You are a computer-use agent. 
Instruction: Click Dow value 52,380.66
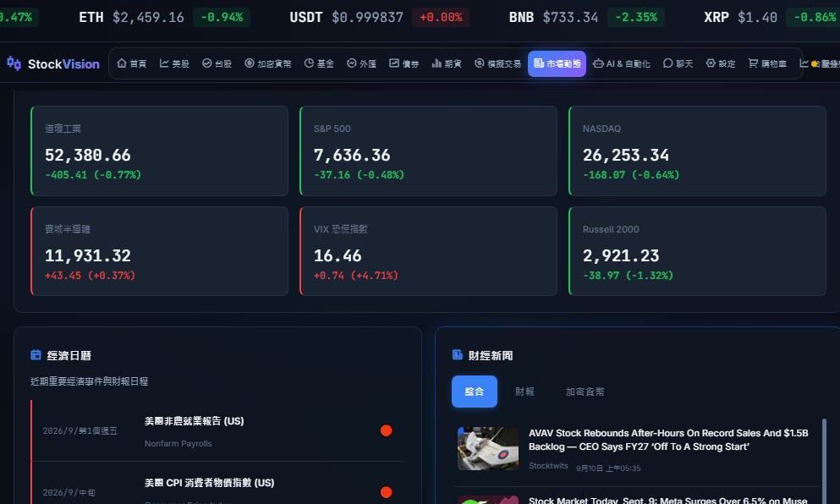pyautogui.click(x=88, y=156)
